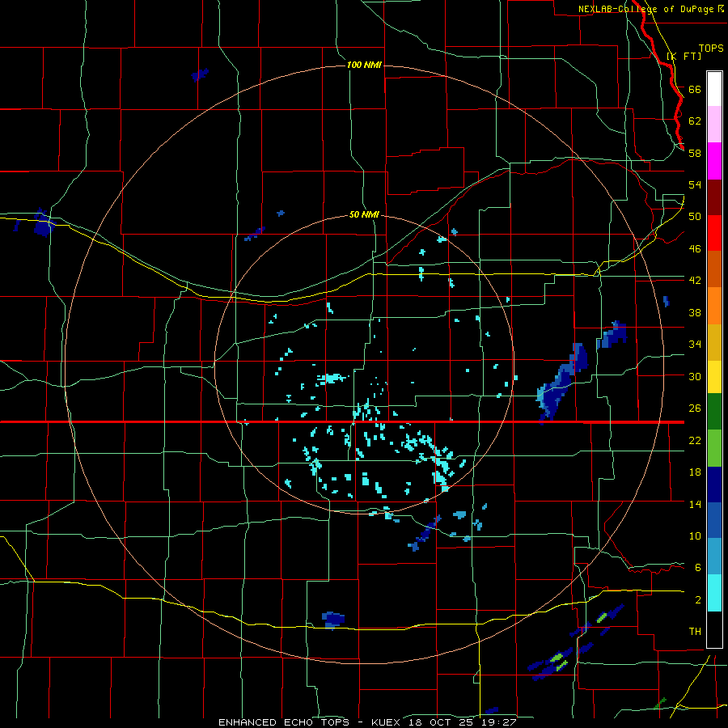Image resolution: width=728 pixels, height=728 pixels.
Task: Click the 18 legend value
Action: tap(695, 472)
